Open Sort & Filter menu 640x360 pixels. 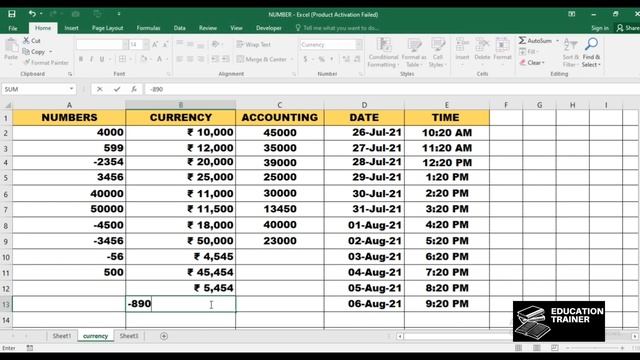(x=570, y=53)
